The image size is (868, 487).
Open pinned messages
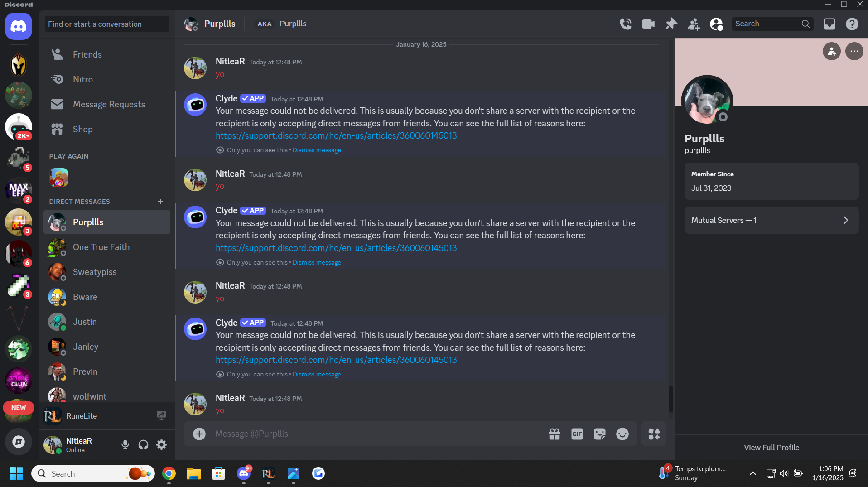pos(671,24)
